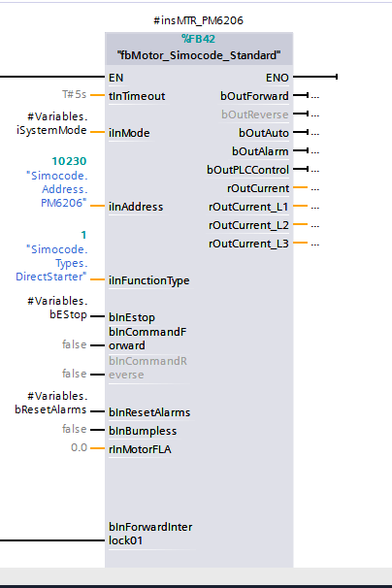Click the bInBumpless parameter
The image size is (392, 588).
point(143,431)
